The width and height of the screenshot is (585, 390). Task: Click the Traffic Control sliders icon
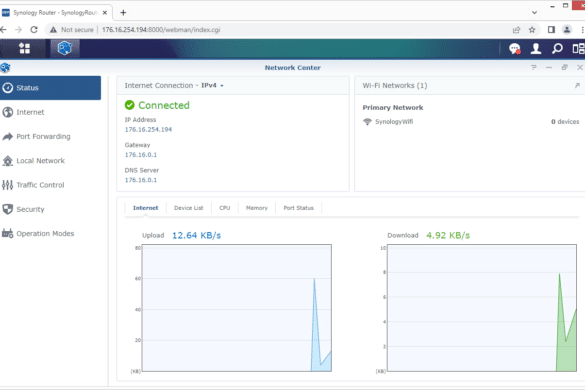pos(7,185)
